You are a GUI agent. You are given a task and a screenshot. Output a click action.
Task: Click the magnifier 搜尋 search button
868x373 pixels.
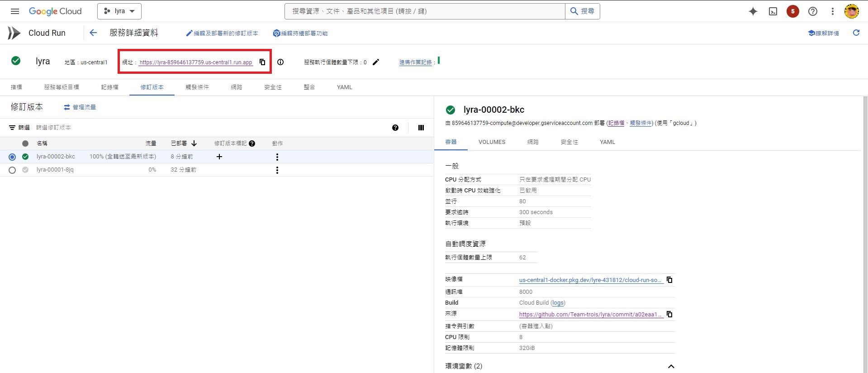coord(582,11)
